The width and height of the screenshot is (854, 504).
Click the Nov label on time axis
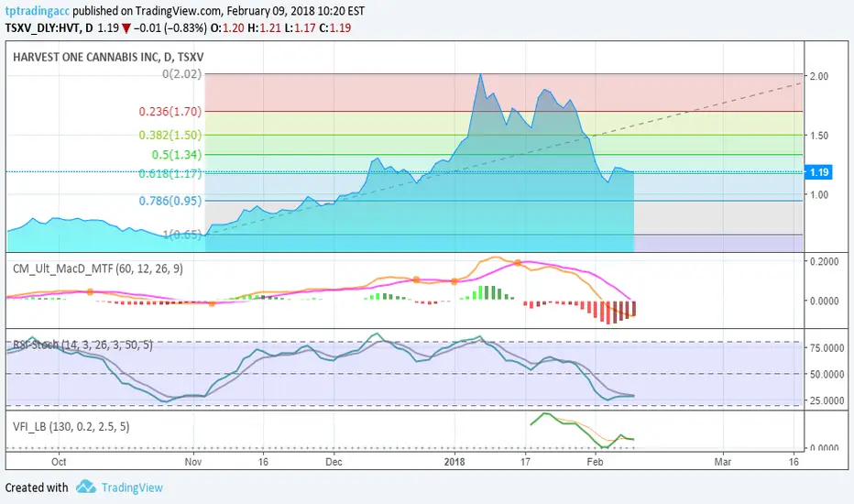coord(193,462)
